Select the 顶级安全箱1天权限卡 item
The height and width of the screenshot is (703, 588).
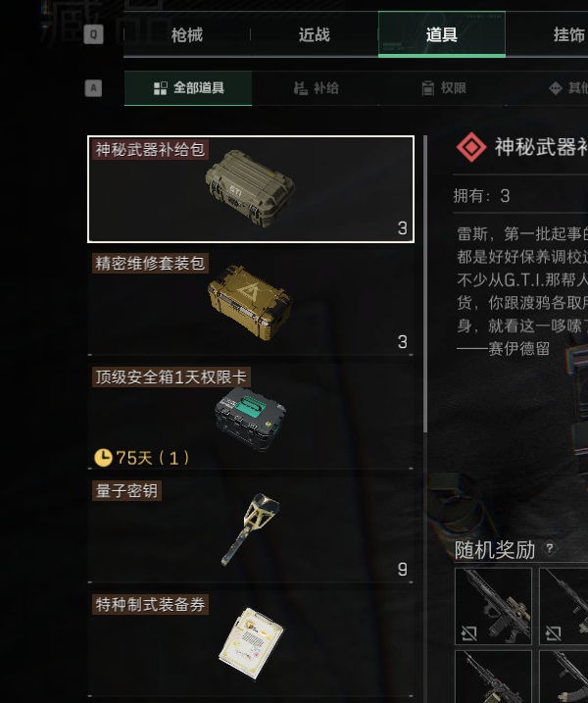pos(251,417)
